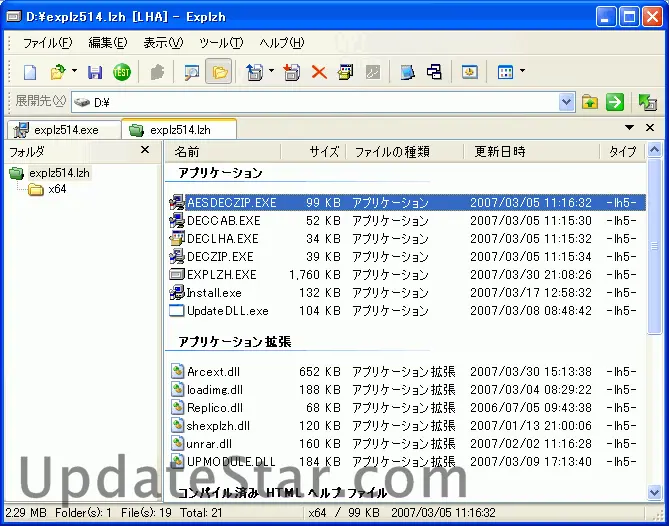
Task: Click the EXPLZH.EXE file icon
Action: 177,274
